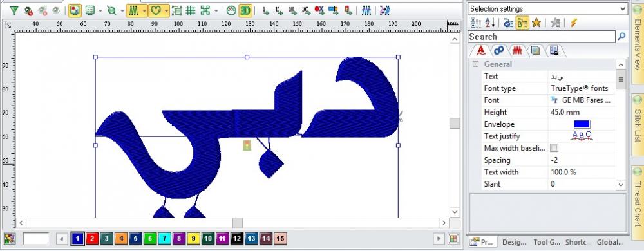Select the blue chain links tab
644x251 pixels.
[499, 50]
